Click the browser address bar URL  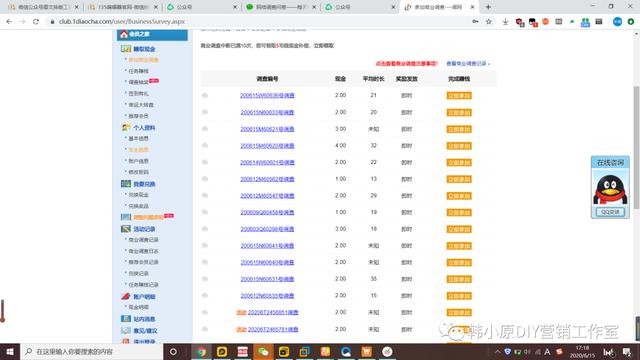point(122,22)
